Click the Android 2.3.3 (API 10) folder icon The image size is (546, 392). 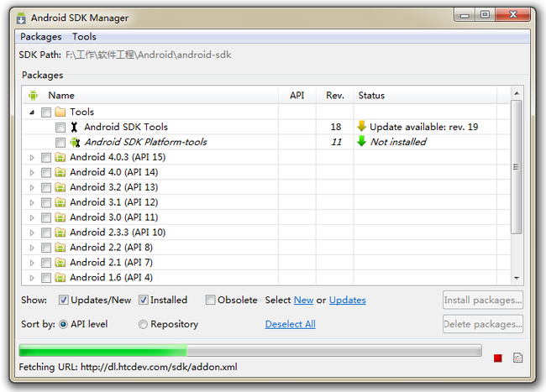coord(60,233)
